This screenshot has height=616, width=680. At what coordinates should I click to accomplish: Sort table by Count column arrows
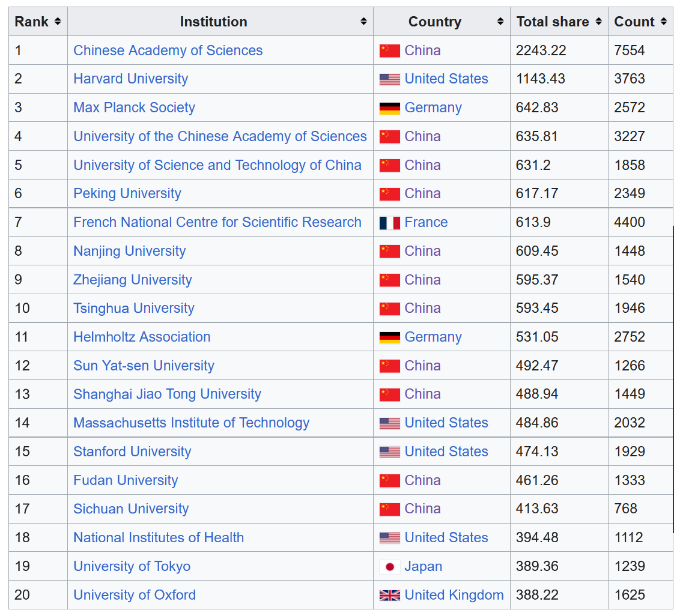pos(664,21)
